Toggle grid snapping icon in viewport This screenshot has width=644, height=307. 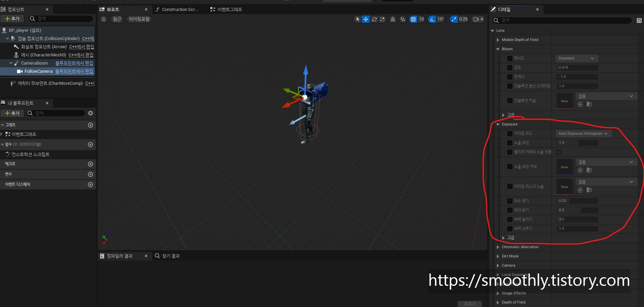tap(413, 19)
